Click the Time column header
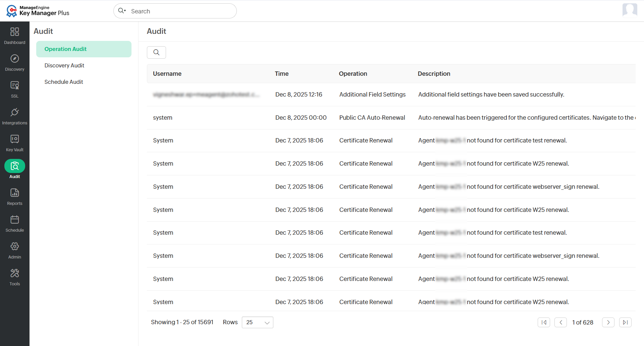 (282, 74)
